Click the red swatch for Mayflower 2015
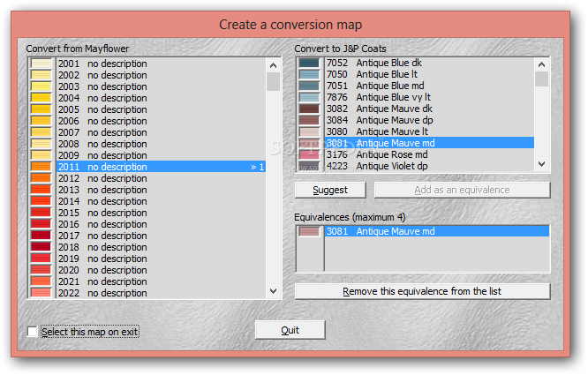The height and width of the screenshot is (375, 588). (41, 213)
